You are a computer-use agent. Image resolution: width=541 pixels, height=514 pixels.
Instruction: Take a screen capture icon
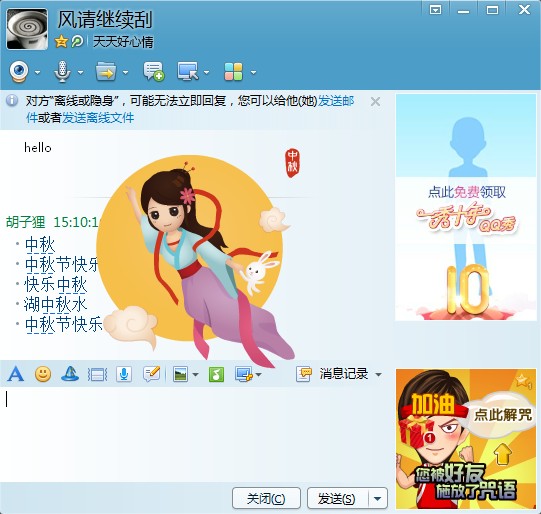[x=244, y=374]
